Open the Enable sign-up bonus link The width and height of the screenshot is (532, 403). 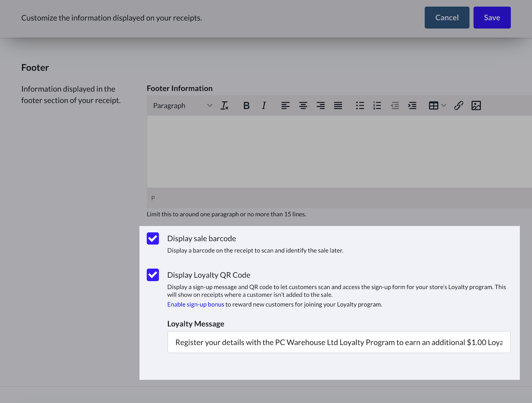pos(195,304)
